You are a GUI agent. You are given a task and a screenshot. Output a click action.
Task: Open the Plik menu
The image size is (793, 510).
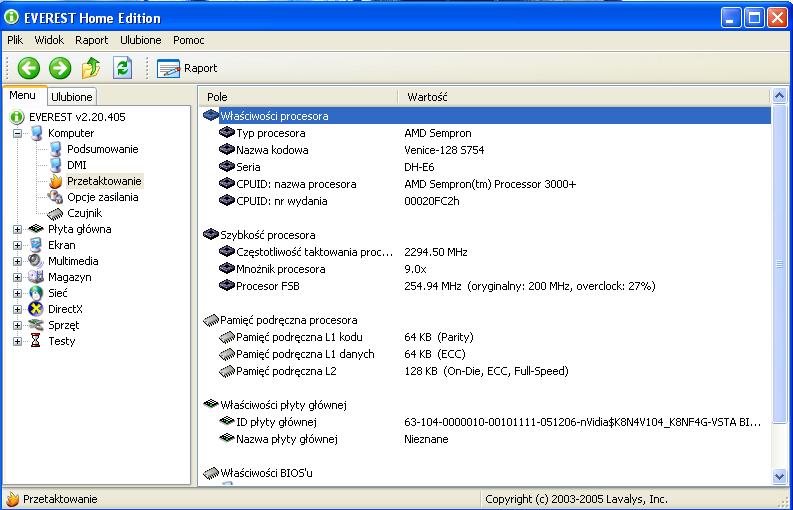coord(15,40)
